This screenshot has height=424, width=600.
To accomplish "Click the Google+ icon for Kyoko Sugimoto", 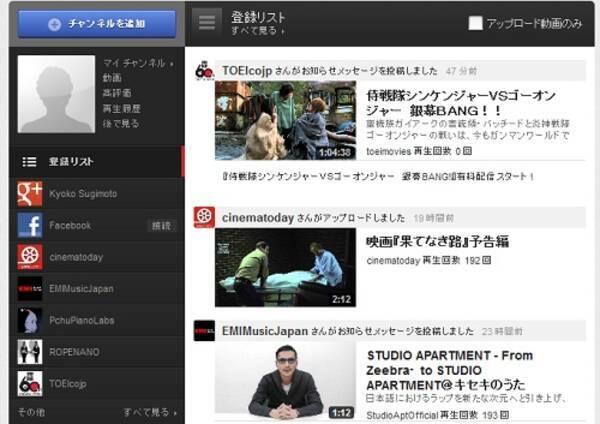I will coord(29,194).
